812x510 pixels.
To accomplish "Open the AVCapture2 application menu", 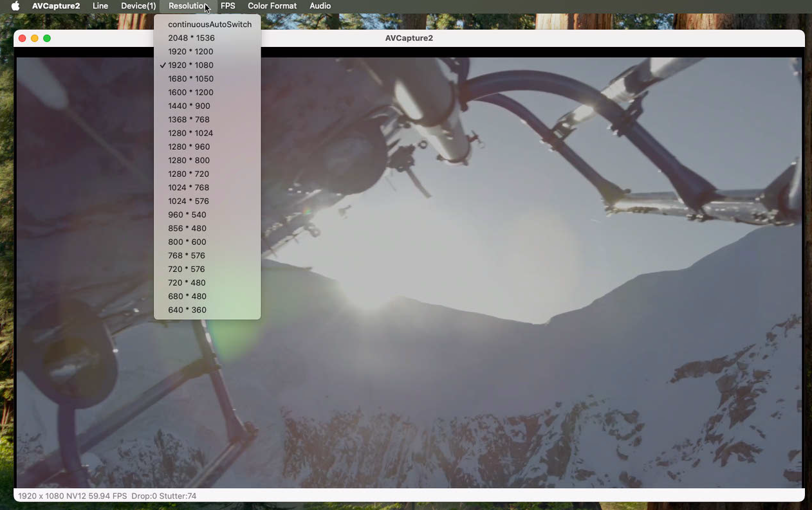I will tap(56, 6).
